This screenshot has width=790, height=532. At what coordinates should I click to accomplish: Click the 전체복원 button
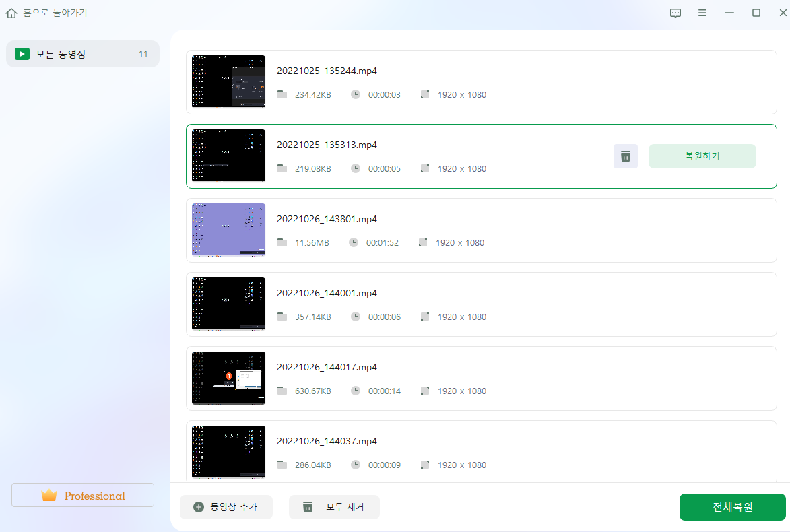(732, 507)
